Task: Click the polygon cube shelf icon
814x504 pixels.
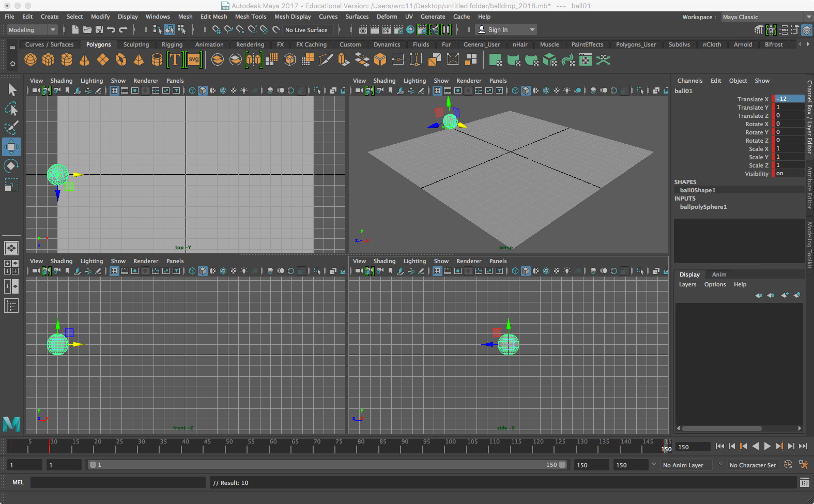Action: (x=48, y=60)
